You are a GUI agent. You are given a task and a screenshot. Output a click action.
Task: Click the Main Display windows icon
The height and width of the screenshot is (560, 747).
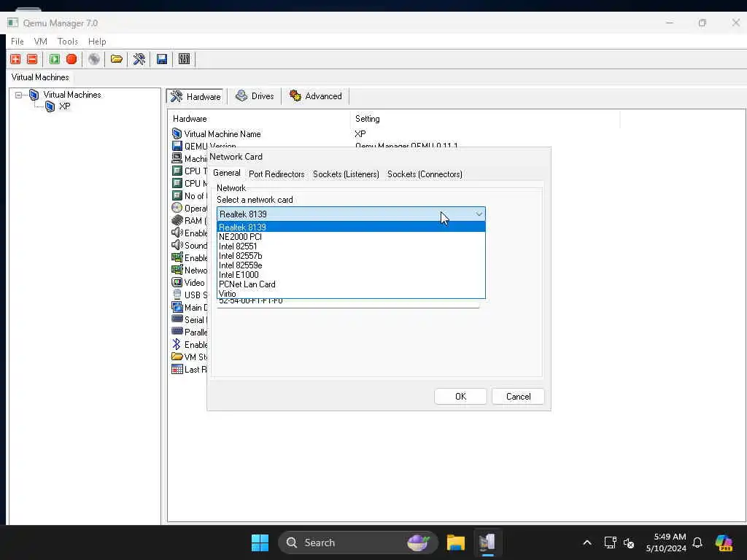click(x=177, y=307)
